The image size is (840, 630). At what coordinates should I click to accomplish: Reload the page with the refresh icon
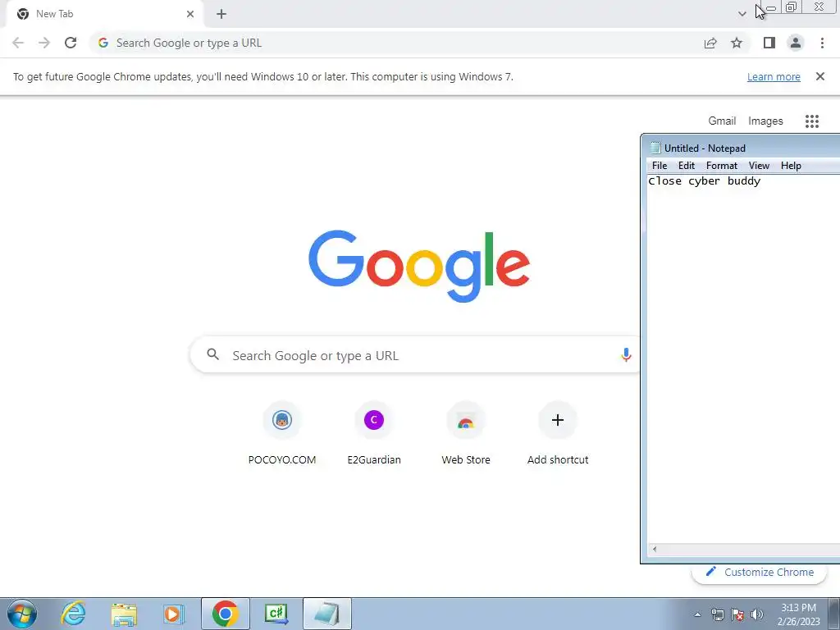point(71,43)
